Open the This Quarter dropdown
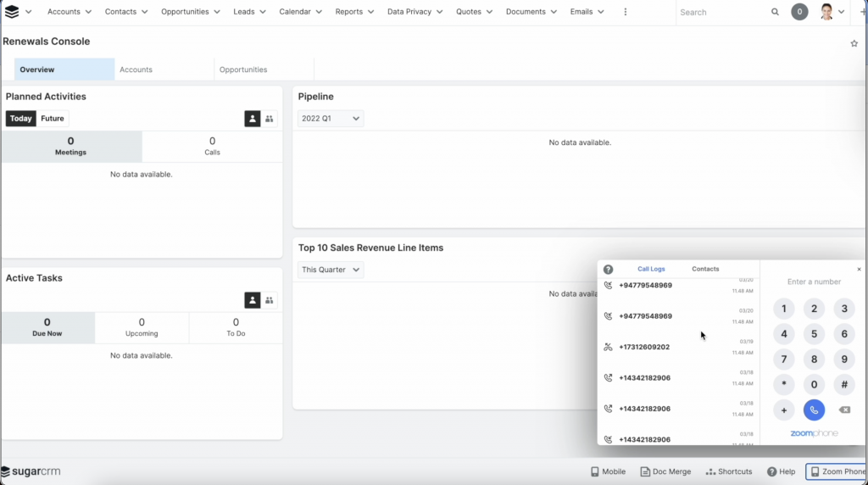 tap(331, 270)
